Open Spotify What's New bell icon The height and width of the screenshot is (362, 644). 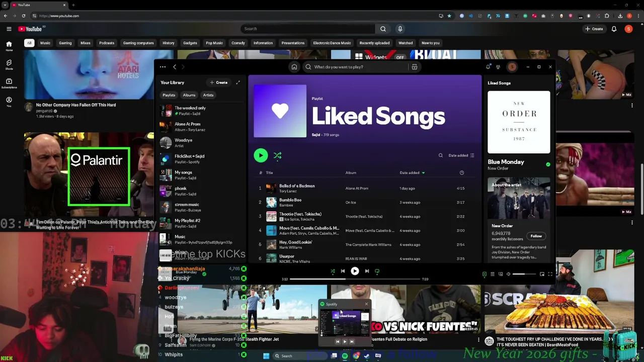pos(488,67)
